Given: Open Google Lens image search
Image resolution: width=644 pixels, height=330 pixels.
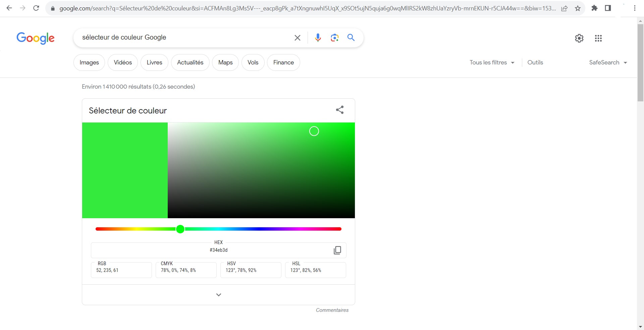Looking at the screenshot, I should coord(334,38).
